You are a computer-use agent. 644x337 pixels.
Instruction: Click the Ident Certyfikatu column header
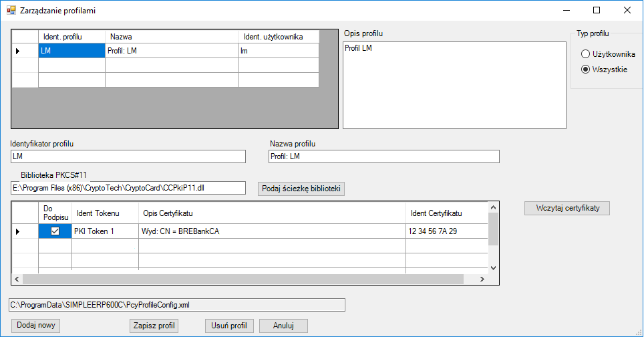coord(447,213)
